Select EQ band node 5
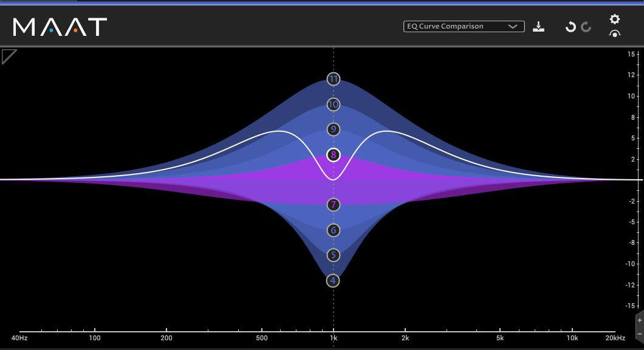Viewport: 644px width, 350px height. [333, 255]
